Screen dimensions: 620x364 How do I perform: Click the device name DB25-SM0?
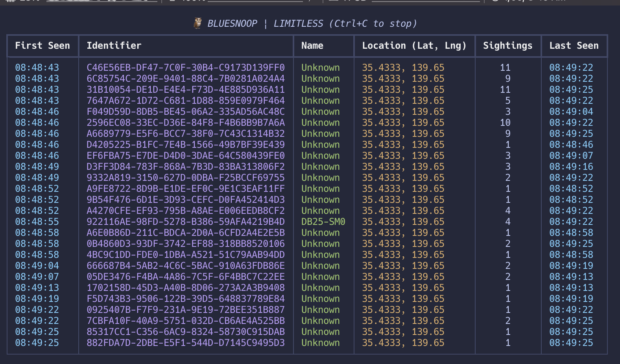pos(323,222)
